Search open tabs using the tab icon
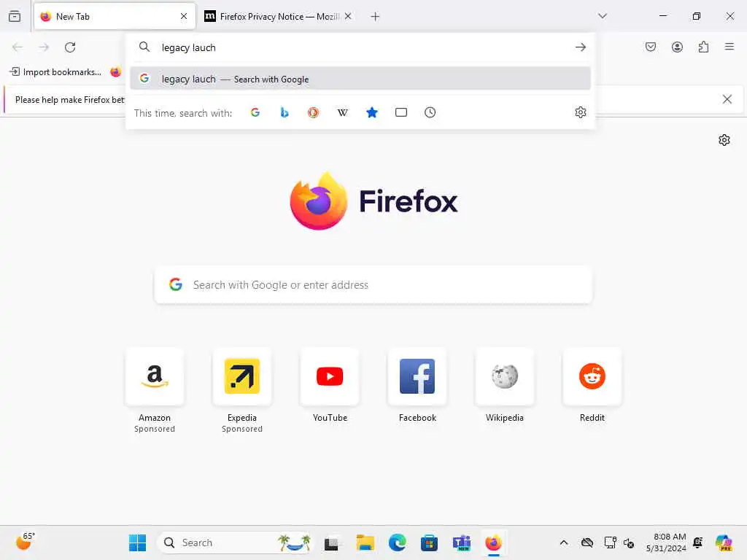The image size is (747, 560). click(x=401, y=112)
